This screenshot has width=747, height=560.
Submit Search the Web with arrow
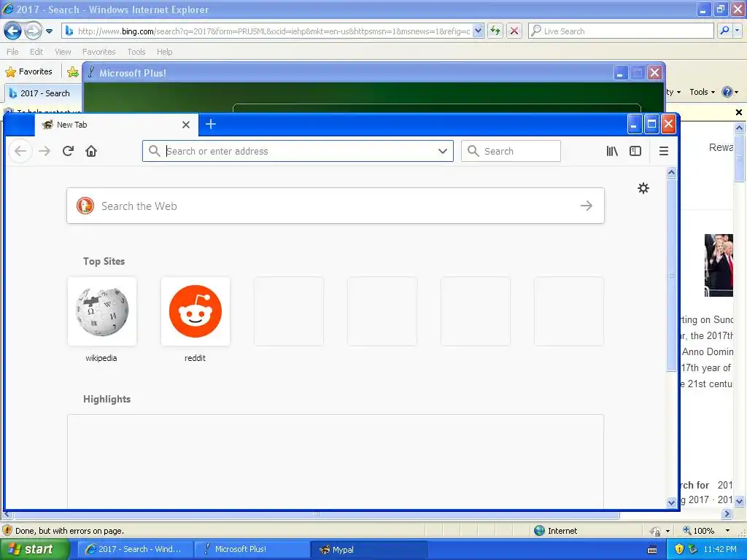coord(587,206)
